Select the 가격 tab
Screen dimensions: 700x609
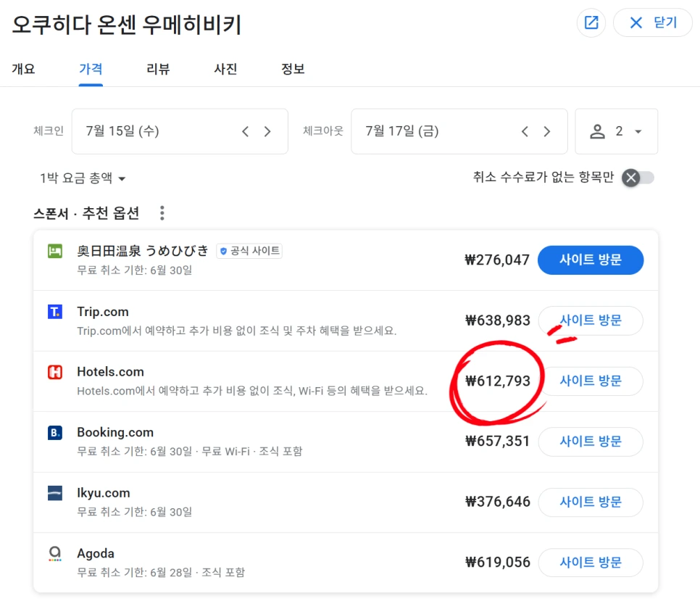[91, 69]
